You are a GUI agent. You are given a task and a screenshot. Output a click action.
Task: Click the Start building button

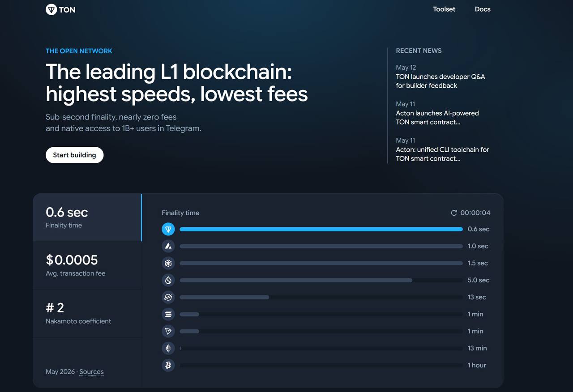point(74,155)
